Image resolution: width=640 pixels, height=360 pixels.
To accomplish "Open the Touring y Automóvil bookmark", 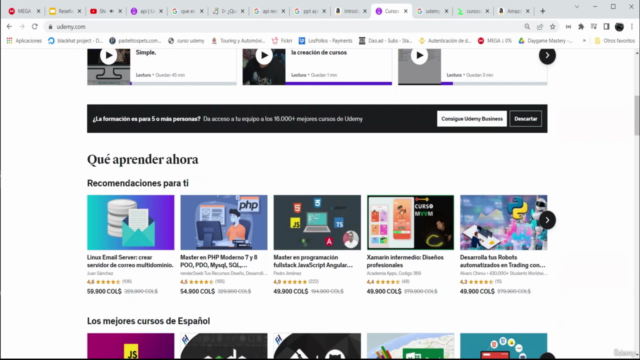I will point(238,41).
